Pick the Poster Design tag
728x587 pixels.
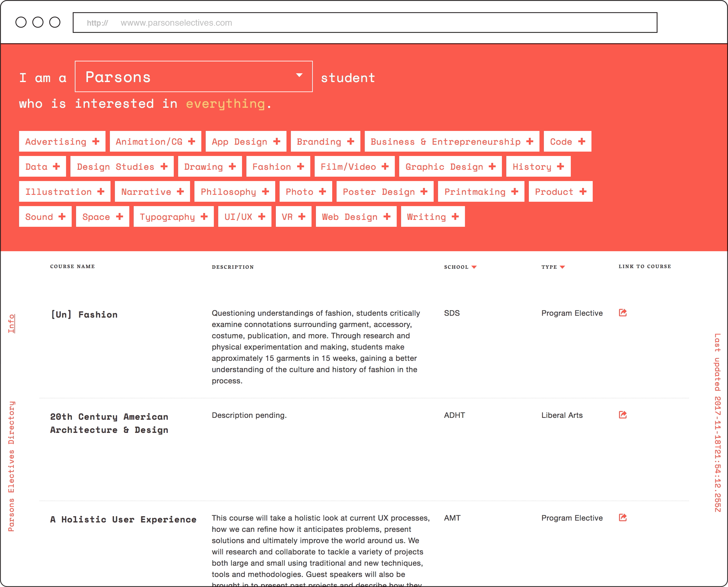(385, 191)
